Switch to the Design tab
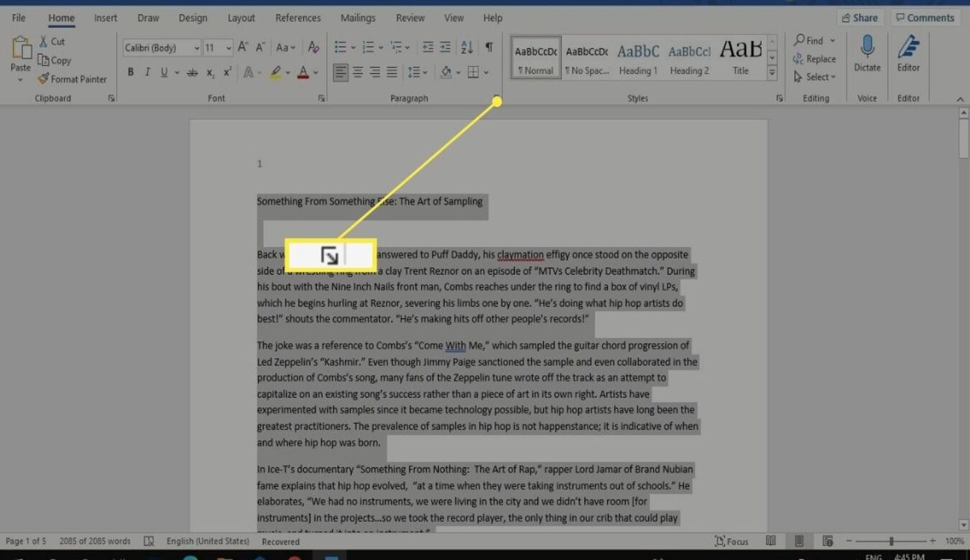 pos(193,18)
